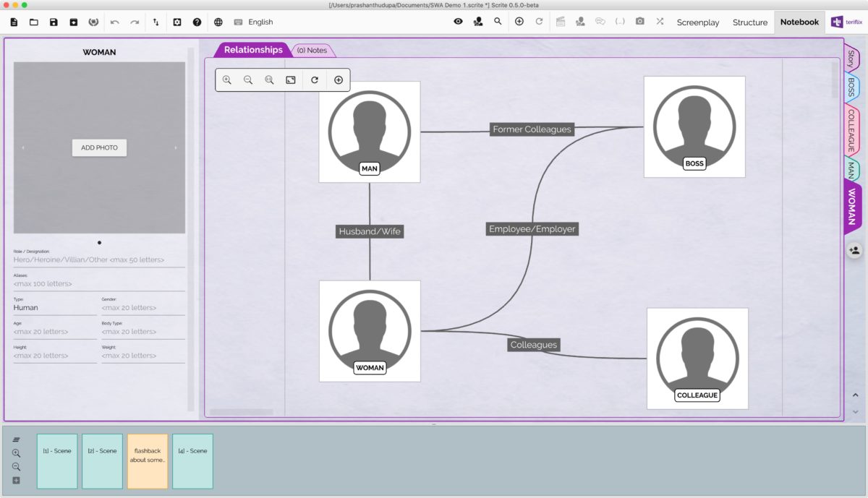
Task: Open the Help question mark icon
Action: 197,22
